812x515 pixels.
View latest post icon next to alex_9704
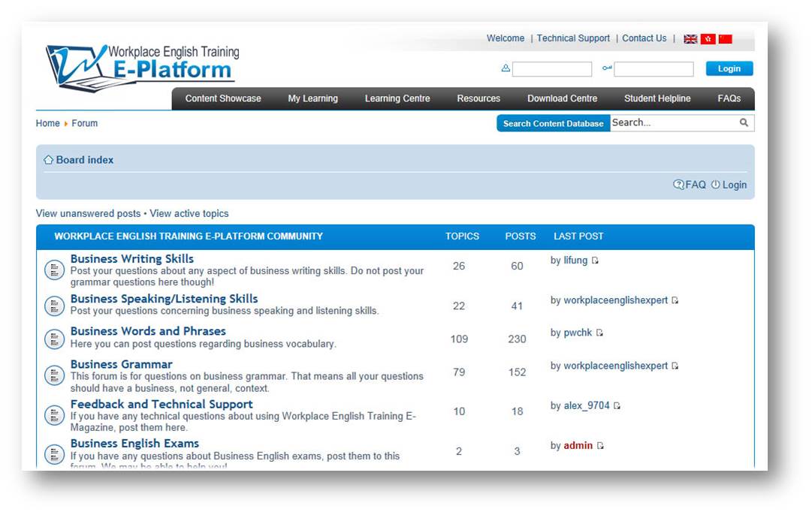click(x=617, y=406)
